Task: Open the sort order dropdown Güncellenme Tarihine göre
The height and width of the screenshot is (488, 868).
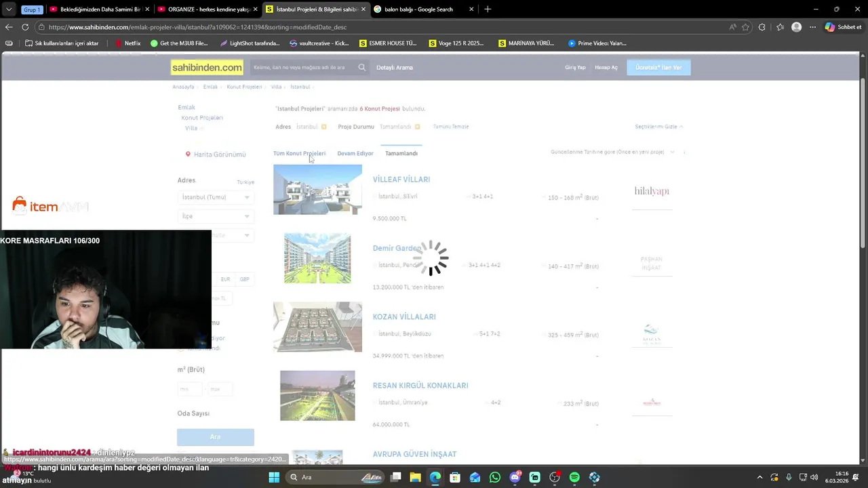Action: 612,152
